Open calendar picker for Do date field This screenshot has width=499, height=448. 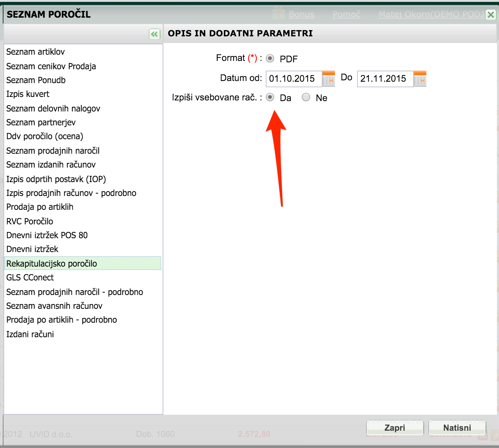tap(420, 79)
